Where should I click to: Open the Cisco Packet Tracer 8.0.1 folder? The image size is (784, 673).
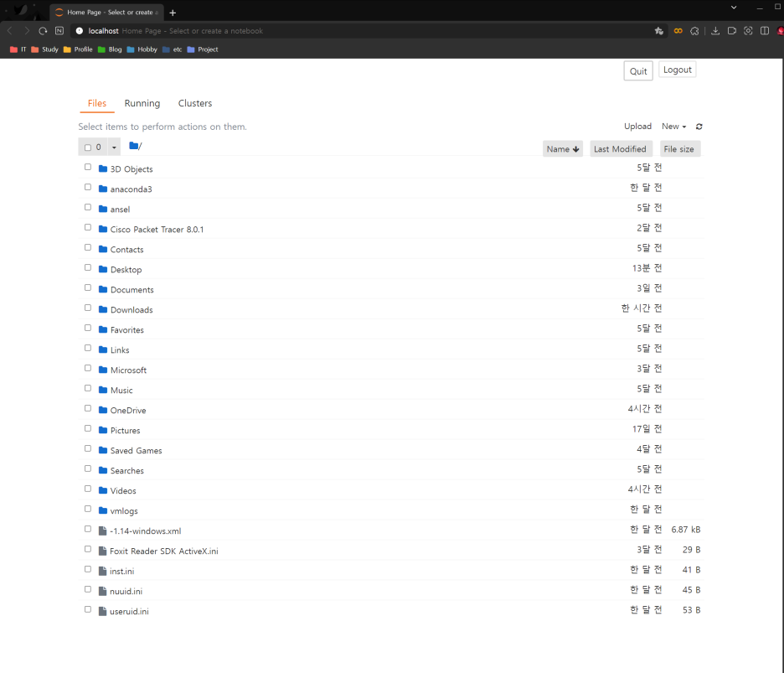point(157,230)
